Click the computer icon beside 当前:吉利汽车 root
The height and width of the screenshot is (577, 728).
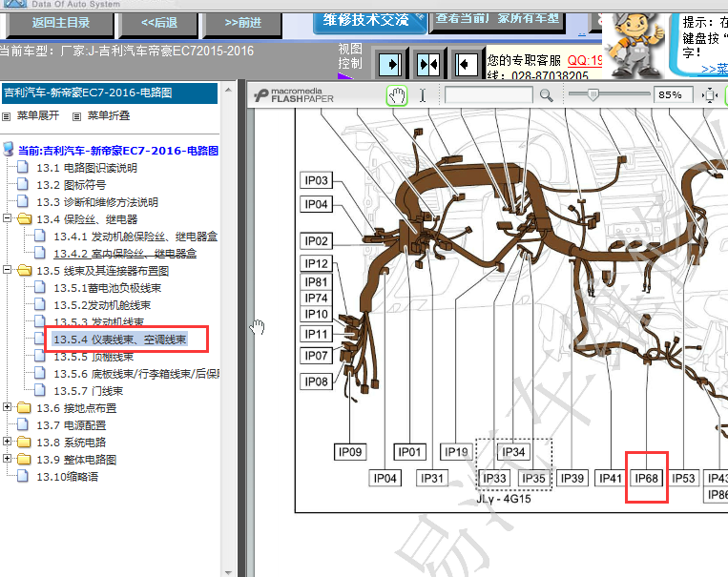(x=9, y=150)
